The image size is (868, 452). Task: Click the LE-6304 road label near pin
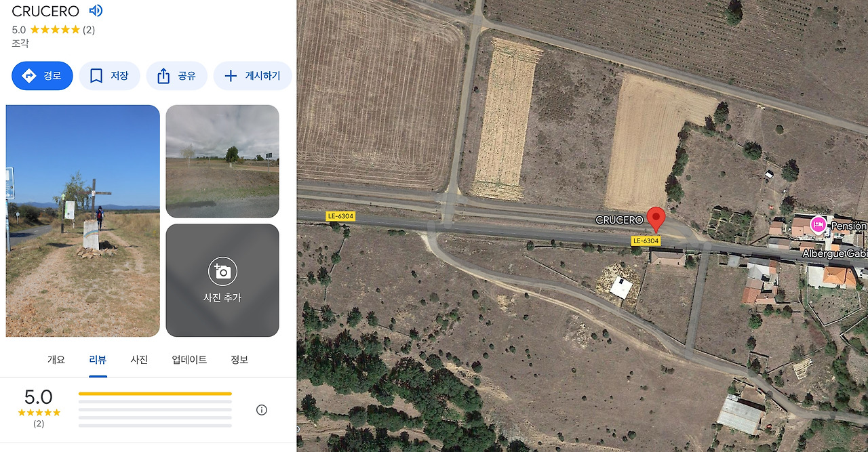click(x=646, y=241)
